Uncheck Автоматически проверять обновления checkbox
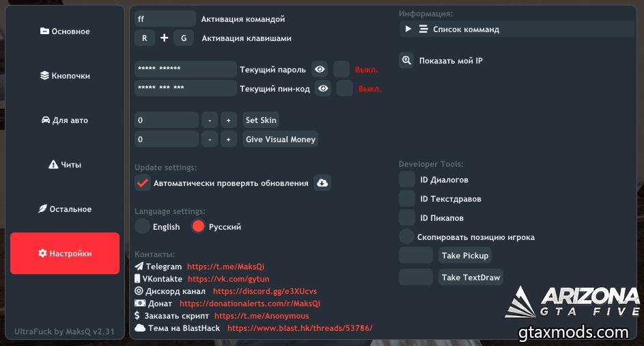The width and height of the screenshot is (644, 346). (x=143, y=183)
